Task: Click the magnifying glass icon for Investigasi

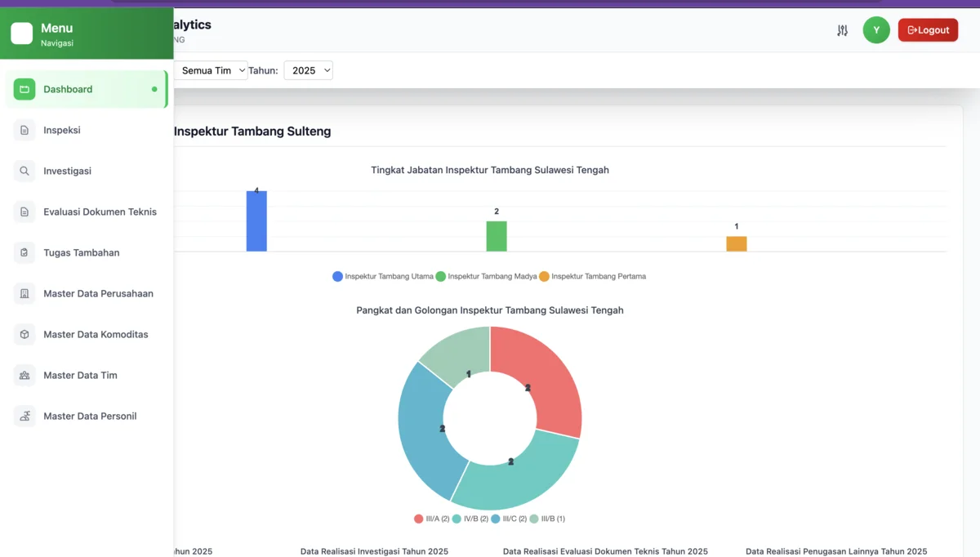Action: pos(24,171)
